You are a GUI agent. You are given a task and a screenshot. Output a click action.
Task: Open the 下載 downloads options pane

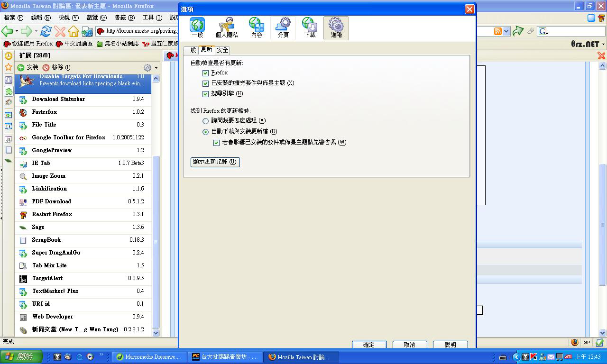(x=310, y=27)
